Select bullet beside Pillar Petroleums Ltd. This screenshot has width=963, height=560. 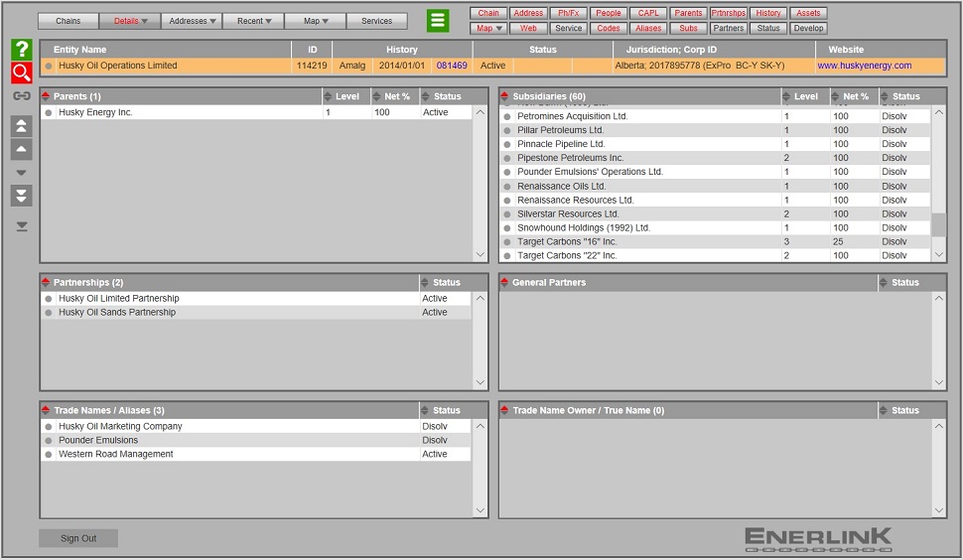point(507,130)
